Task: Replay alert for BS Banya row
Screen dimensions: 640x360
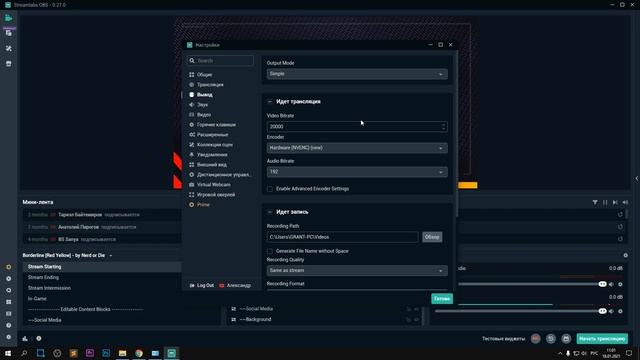Action: click(620, 239)
